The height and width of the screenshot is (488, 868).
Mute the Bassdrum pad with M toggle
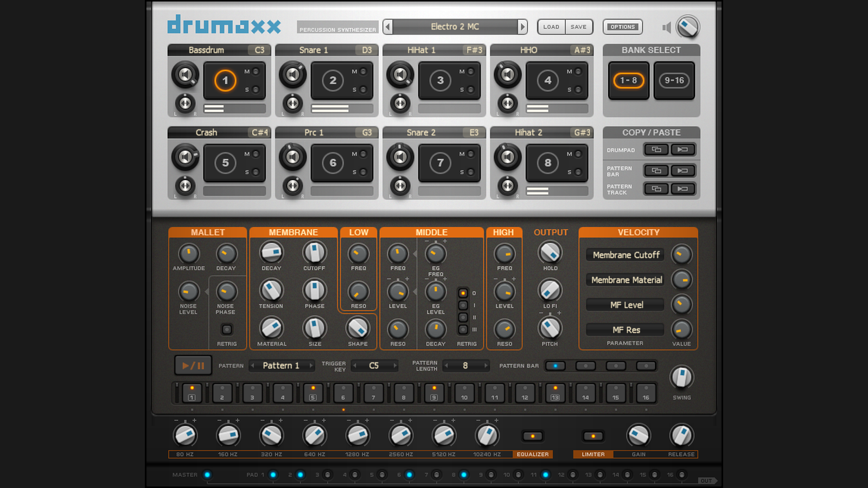pyautogui.click(x=256, y=72)
